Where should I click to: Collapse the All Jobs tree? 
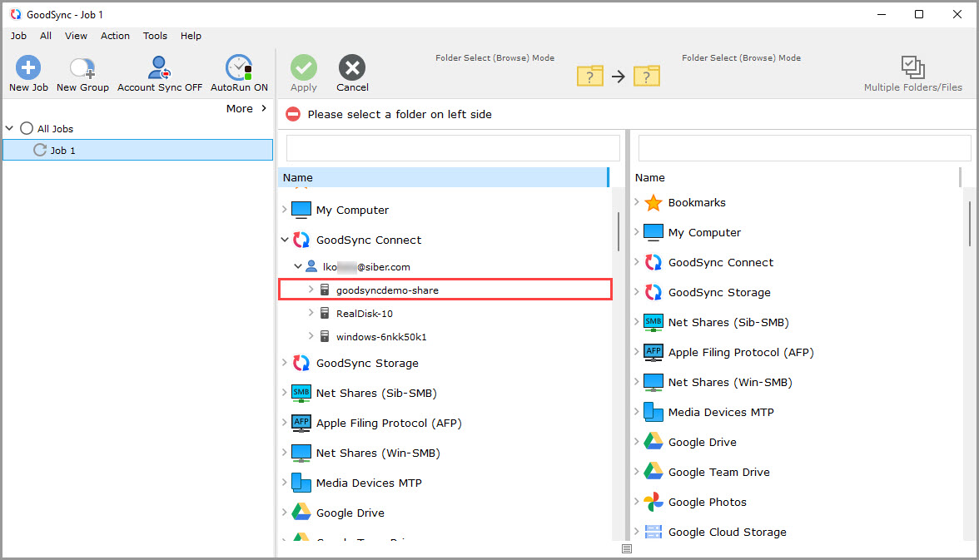pyautogui.click(x=9, y=128)
